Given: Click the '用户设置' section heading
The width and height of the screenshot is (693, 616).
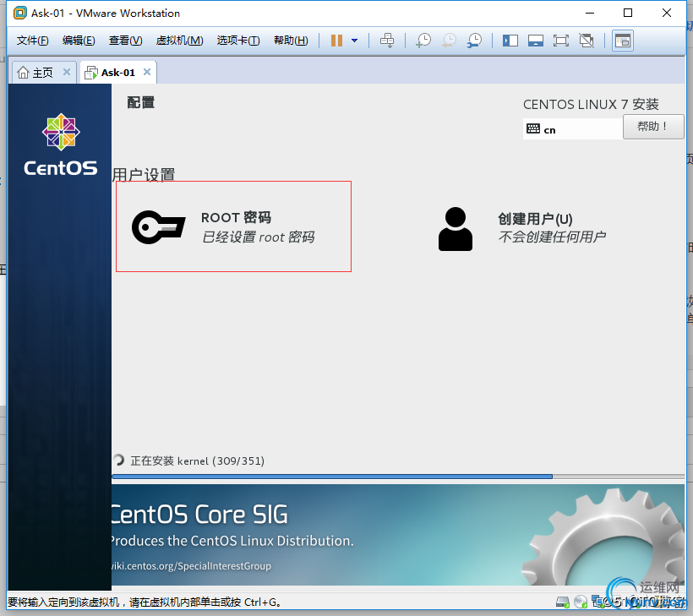Looking at the screenshot, I should tap(144, 175).
